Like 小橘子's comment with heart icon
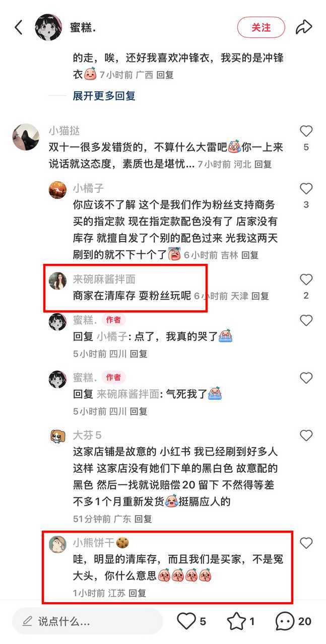This screenshot has width=326, height=644. coord(306,189)
